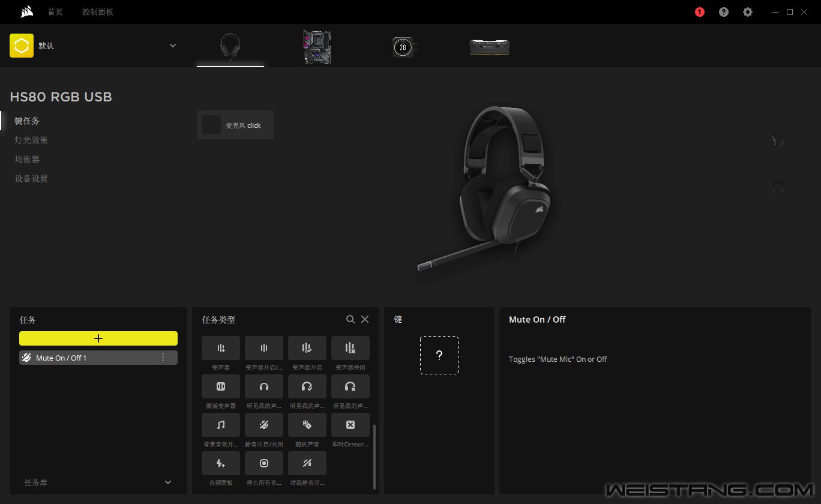This screenshot has height=504, width=821.
Task: Choose the headphones-with-X task type
Action: 350,386
